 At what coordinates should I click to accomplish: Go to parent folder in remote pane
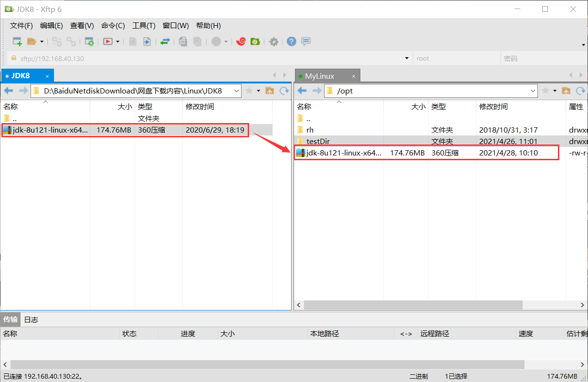click(567, 91)
